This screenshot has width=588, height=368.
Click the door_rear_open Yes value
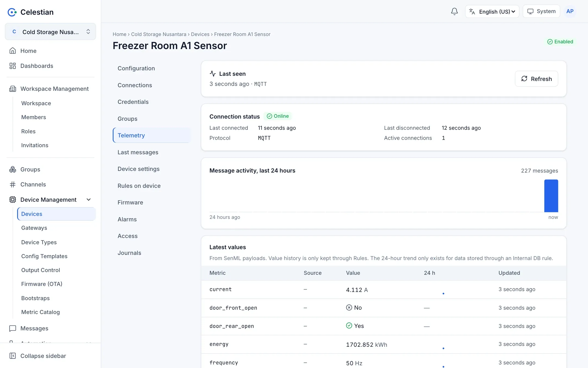click(355, 326)
